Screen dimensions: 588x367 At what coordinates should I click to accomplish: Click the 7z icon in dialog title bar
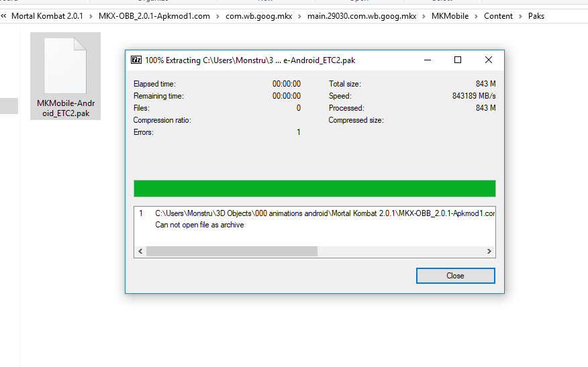[136, 60]
